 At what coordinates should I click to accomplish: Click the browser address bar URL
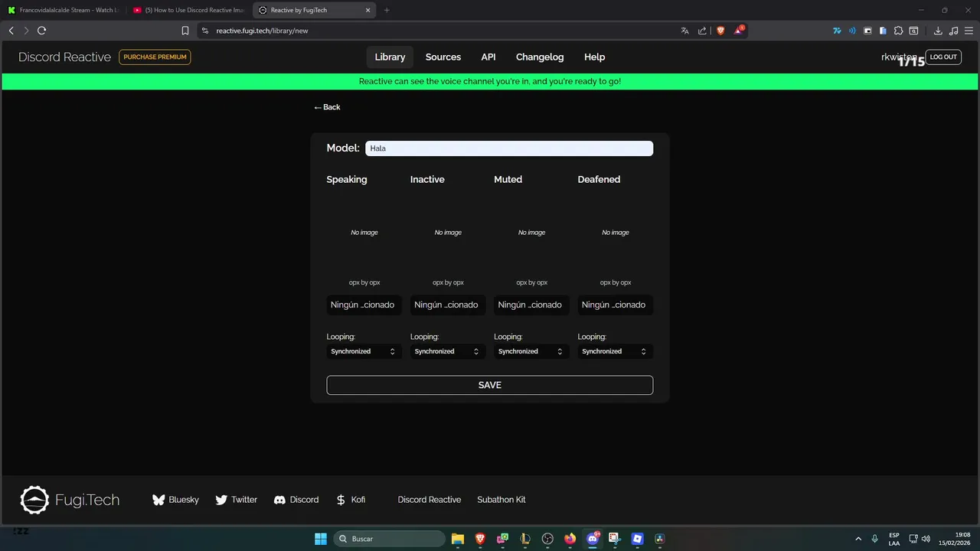[262, 31]
